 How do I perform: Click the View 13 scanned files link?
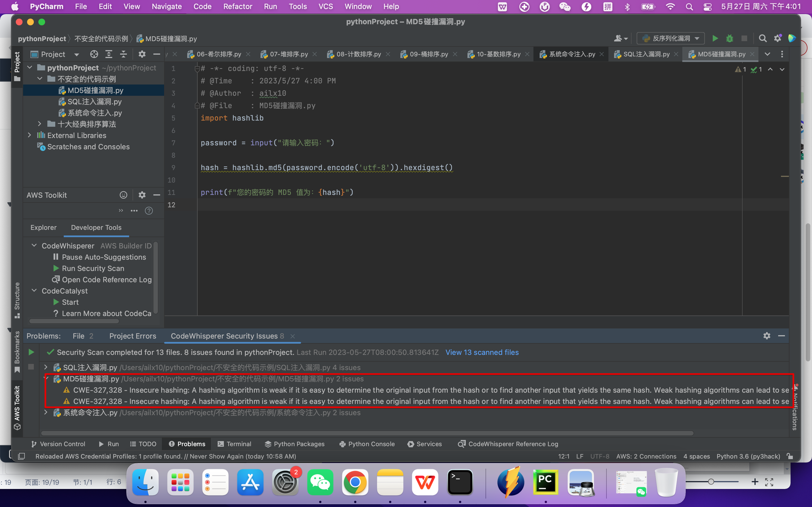[x=482, y=352]
